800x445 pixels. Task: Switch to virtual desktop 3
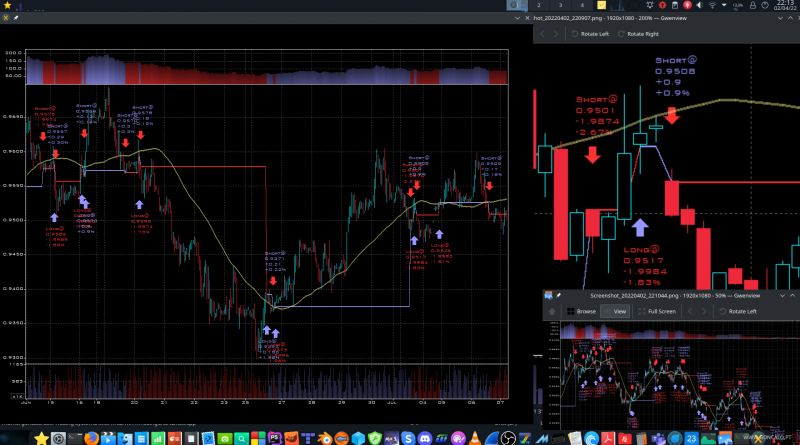(562, 6)
